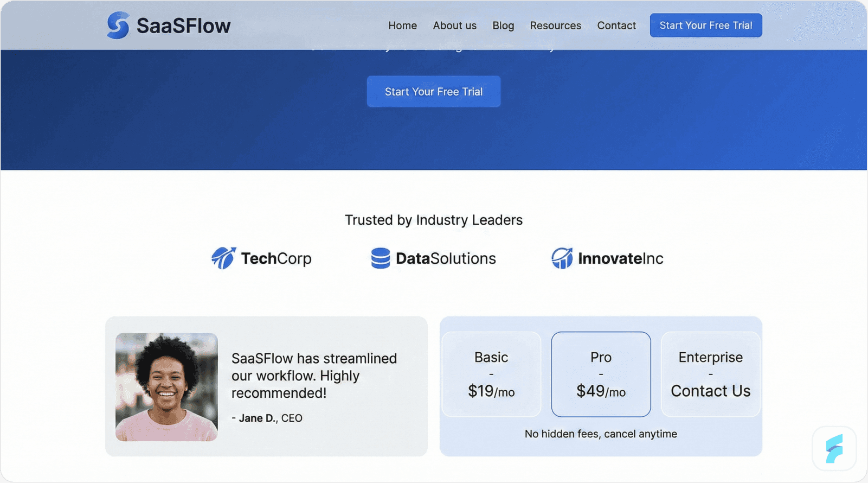Screen dimensions: 868x483
Task: Open the About us page
Action: pyautogui.click(x=454, y=26)
